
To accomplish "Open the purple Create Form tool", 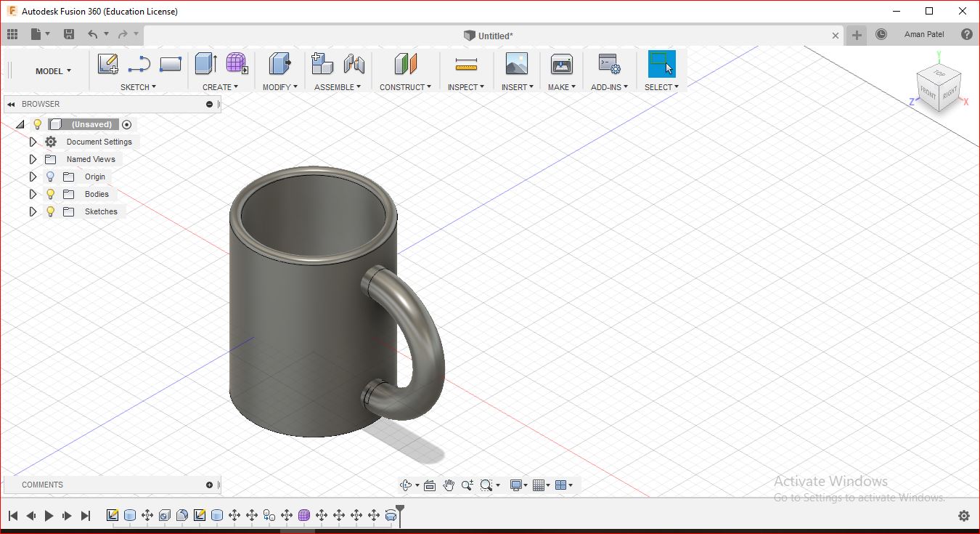I will pos(237,64).
